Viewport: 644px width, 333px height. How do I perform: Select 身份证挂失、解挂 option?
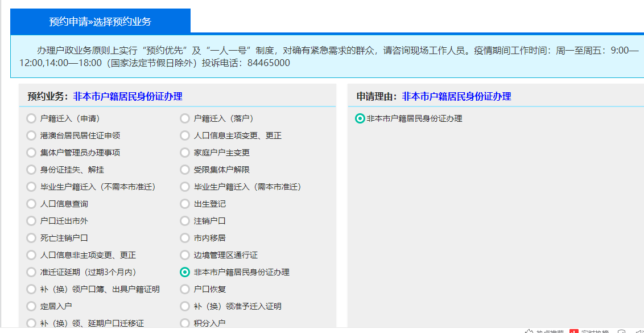click(x=30, y=170)
